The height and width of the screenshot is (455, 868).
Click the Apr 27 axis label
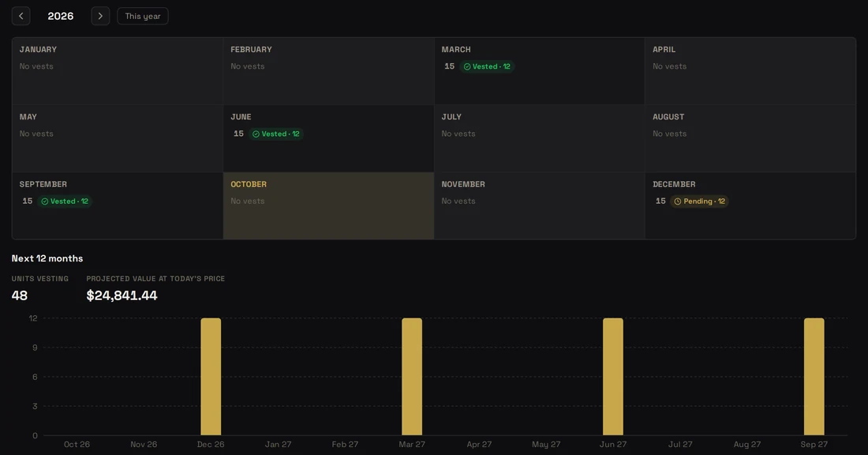click(x=480, y=445)
